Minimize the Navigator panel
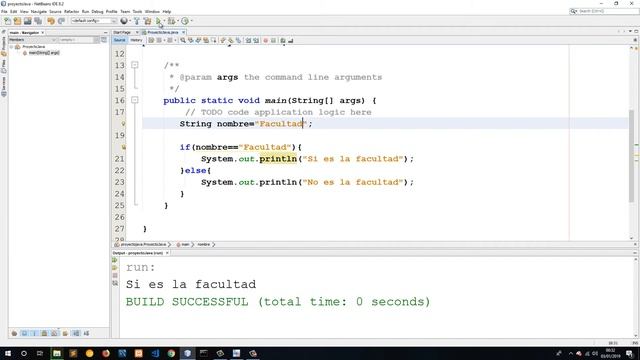The image size is (640, 360). coord(105,32)
